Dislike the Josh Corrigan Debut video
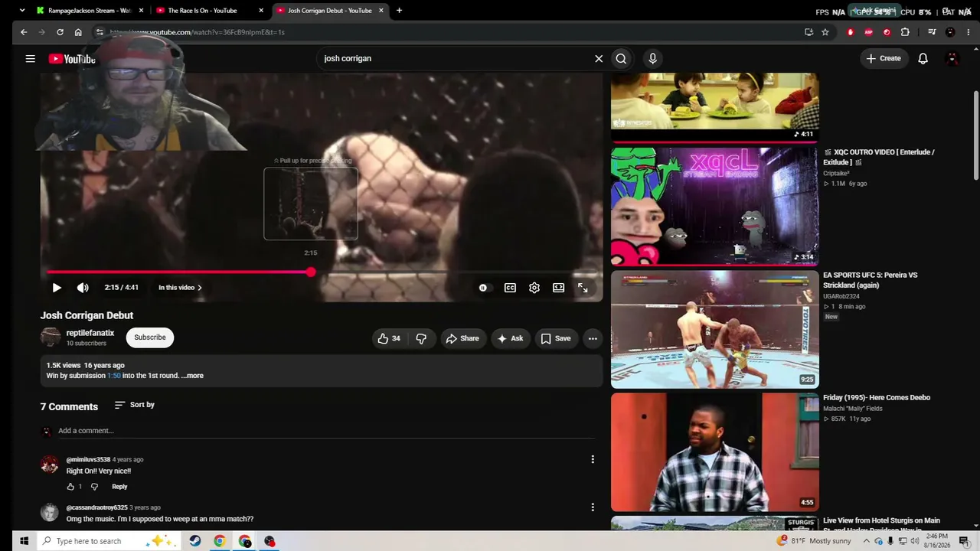Image resolution: width=980 pixels, height=551 pixels. coord(421,338)
